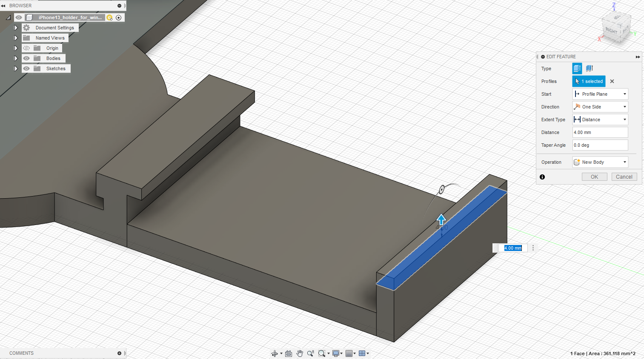Click the three-dot menu beside 4.00 mm field
Viewport: 644px width, 359px height.
coord(533,248)
